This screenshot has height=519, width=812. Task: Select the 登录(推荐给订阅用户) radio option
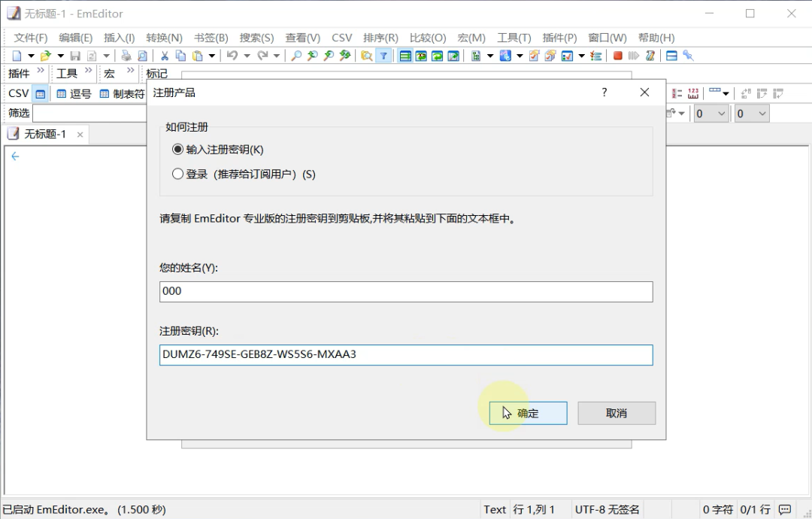click(244, 174)
